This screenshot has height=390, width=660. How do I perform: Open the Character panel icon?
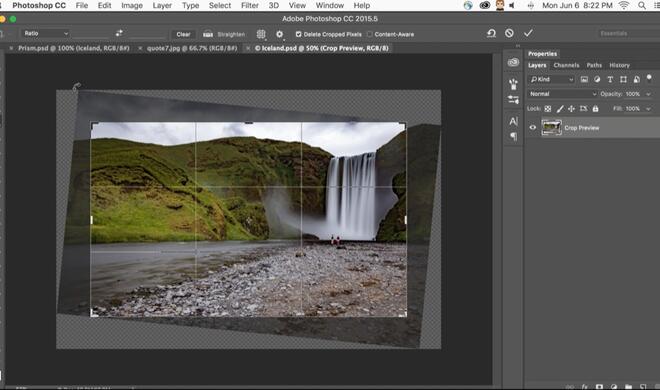tap(514, 122)
